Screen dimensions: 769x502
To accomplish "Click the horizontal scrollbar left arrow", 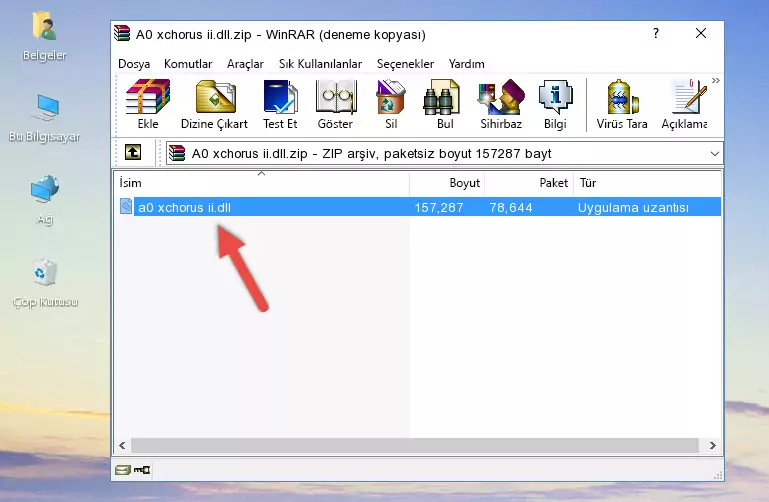I will click(x=123, y=445).
